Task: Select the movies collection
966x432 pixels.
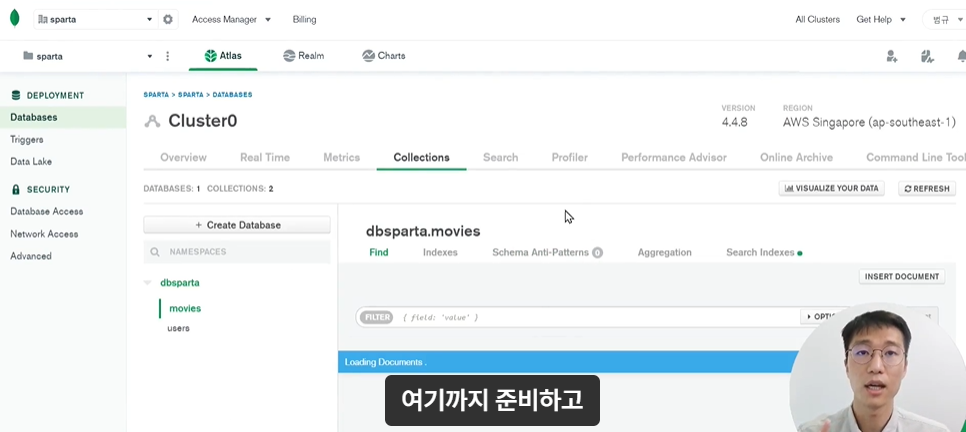Action: 185,308
